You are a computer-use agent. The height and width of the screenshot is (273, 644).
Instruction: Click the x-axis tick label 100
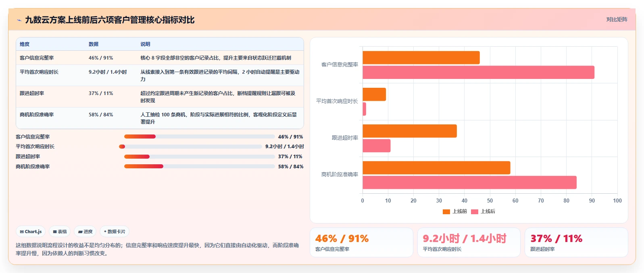point(617,201)
